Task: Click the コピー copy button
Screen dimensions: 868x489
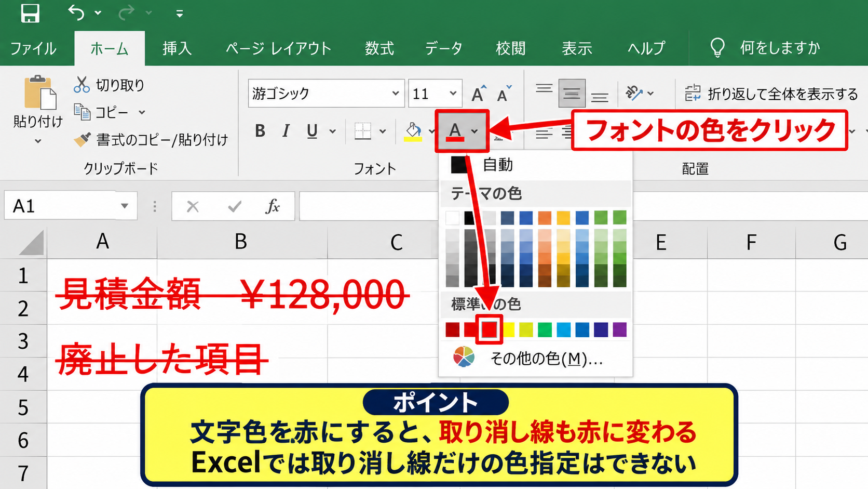Action: [102, 112]
